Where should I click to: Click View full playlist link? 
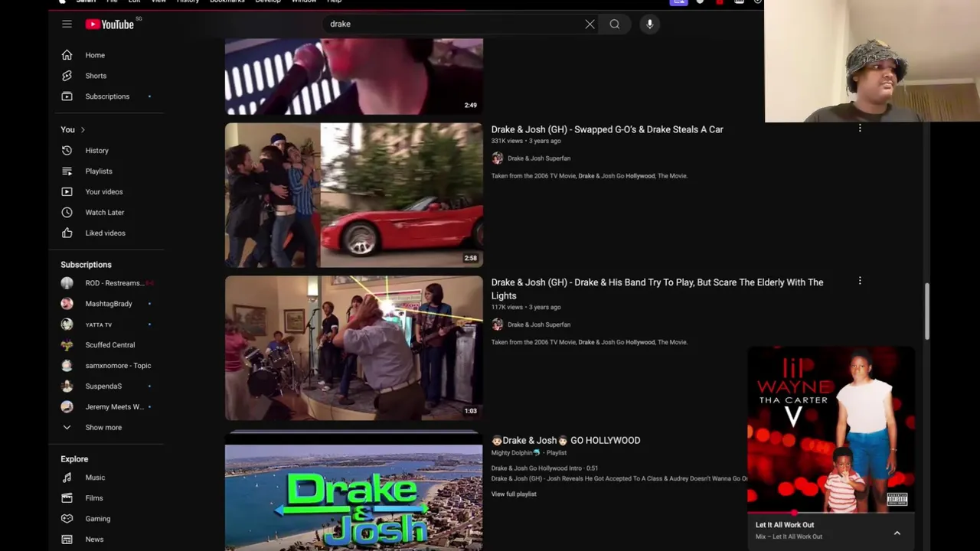click(x=514, y=494)
